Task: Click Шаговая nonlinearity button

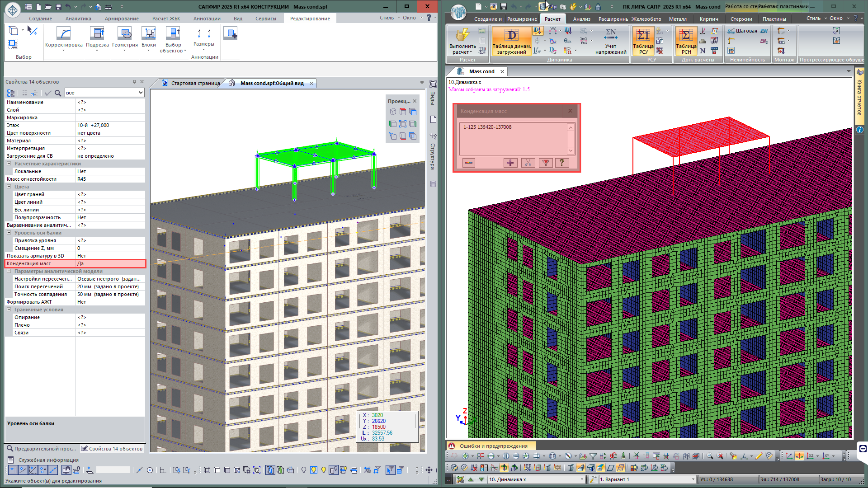Action: [742, 31]
